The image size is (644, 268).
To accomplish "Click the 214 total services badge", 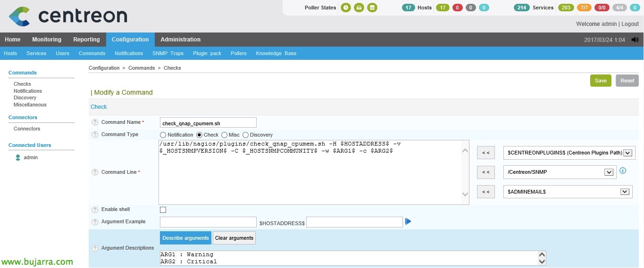I will [522, 8].
